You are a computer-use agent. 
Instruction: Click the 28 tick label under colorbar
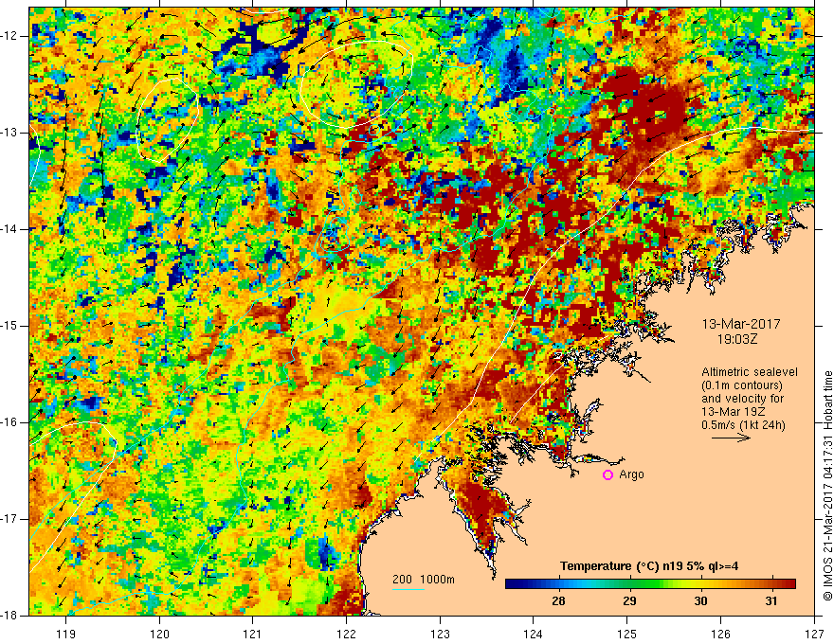558,600
